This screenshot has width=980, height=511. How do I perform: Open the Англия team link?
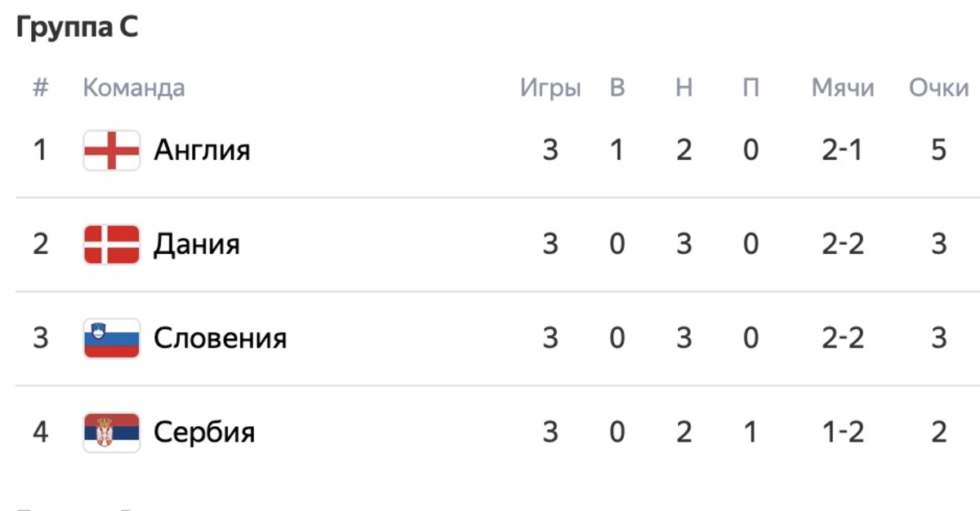tap(202, 150)
